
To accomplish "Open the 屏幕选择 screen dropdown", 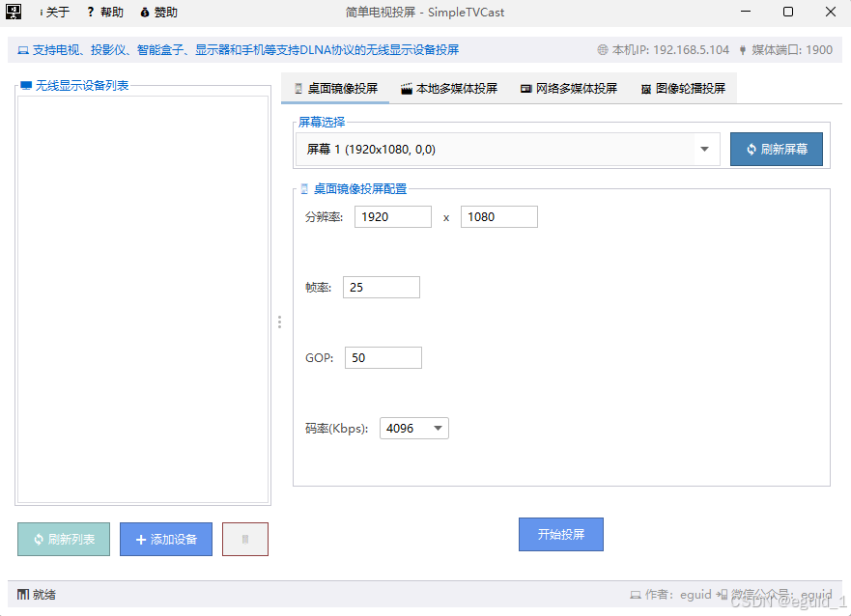I will [x=704, y=149].
